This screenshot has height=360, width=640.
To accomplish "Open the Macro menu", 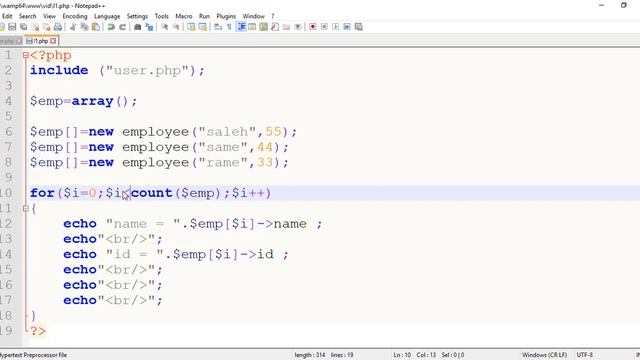I will (184, 16).
